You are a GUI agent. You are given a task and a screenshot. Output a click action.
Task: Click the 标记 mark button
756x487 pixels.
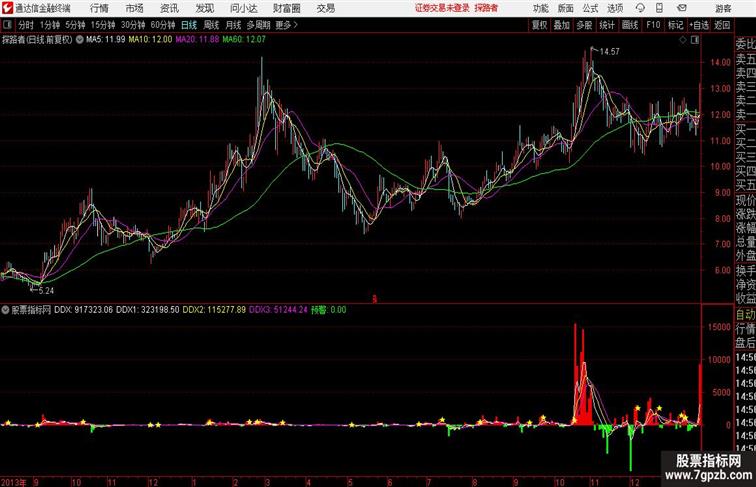click(x=675, y=25)
